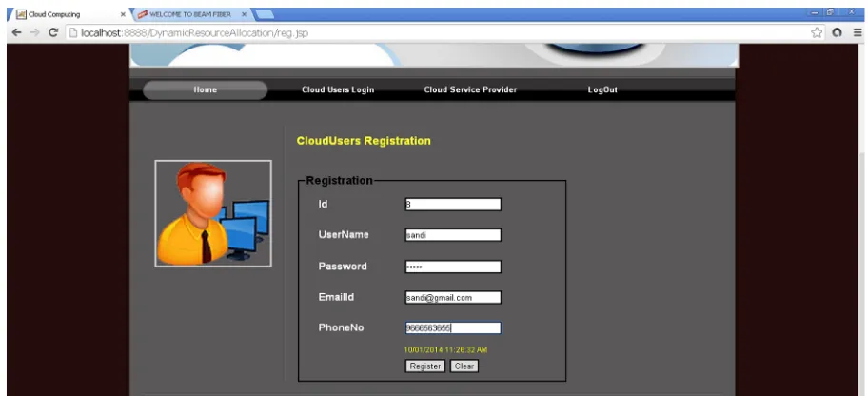
Task: Click the Registration fieldset legend
Action: 340,181
